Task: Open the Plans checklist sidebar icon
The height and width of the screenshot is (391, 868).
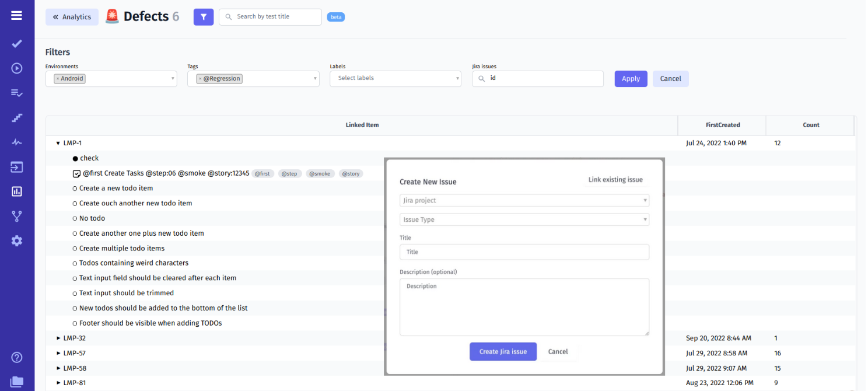Action: [16, 93]
